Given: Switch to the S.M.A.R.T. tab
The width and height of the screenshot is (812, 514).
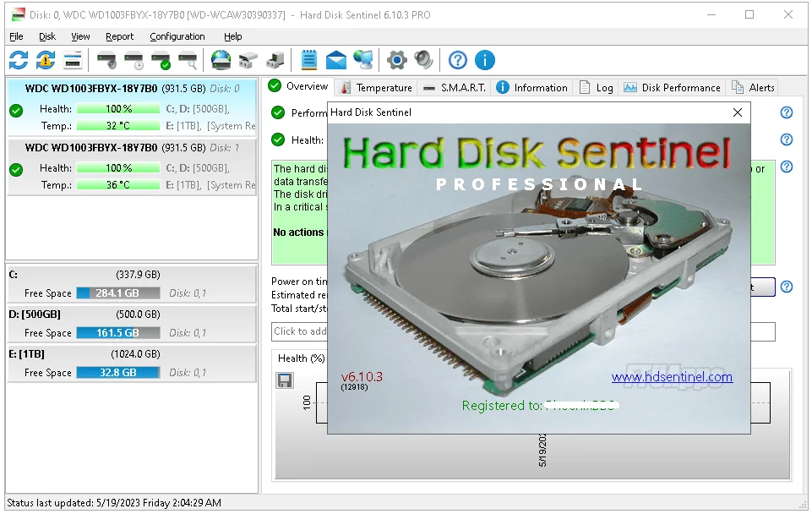Looking at the screenshot, I should (454, 88).
